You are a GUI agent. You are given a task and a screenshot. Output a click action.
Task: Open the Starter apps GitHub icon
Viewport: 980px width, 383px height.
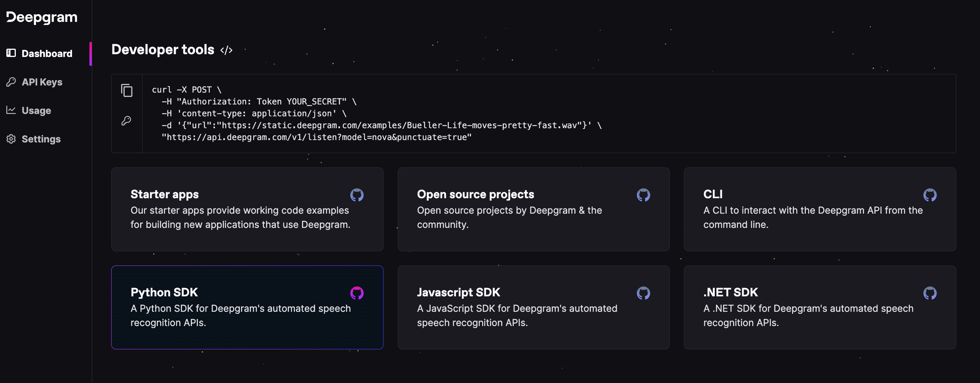[357, 195]
